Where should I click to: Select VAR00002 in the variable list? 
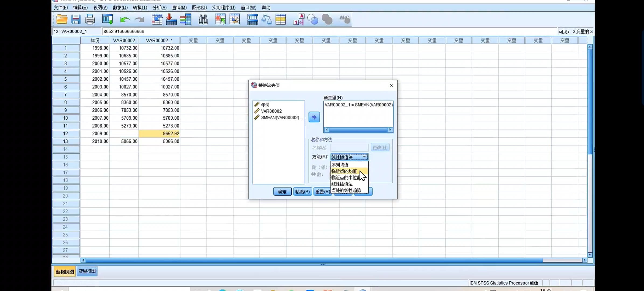tap(271, 111)
